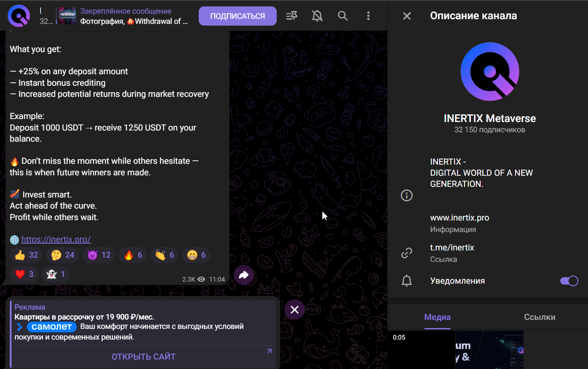Add grinning face reaction with 6
The image size is (588, 369).
196,255
